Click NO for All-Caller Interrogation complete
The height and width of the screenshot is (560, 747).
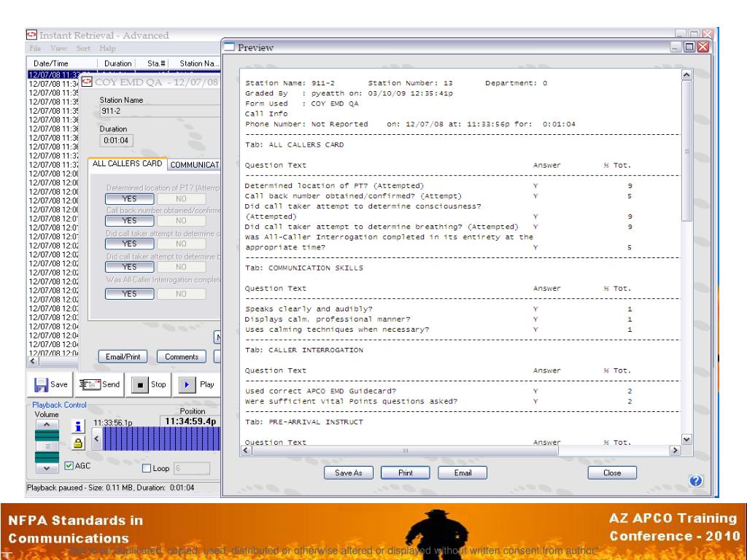pos(181,294)
